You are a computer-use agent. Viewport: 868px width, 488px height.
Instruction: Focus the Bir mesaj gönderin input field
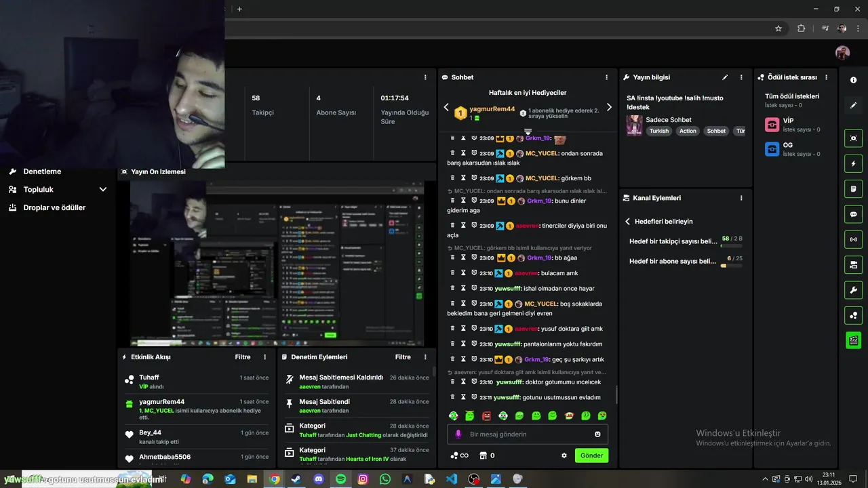[528, 434]
